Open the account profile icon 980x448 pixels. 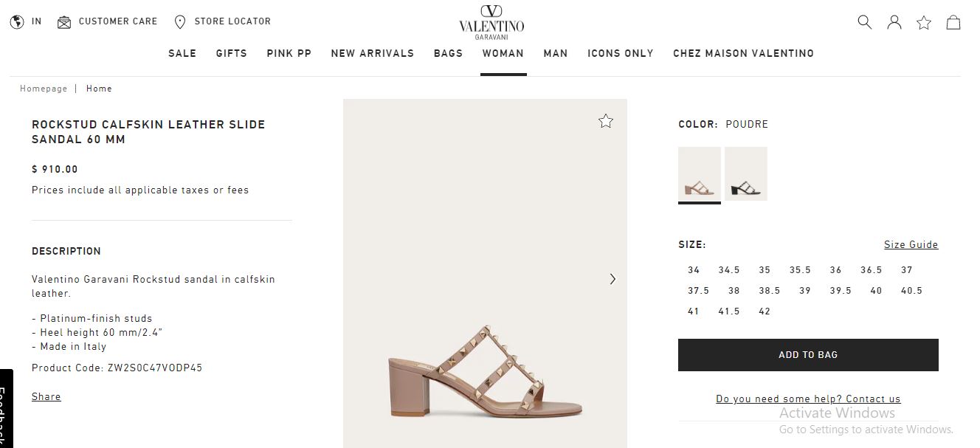pos(894,22)
